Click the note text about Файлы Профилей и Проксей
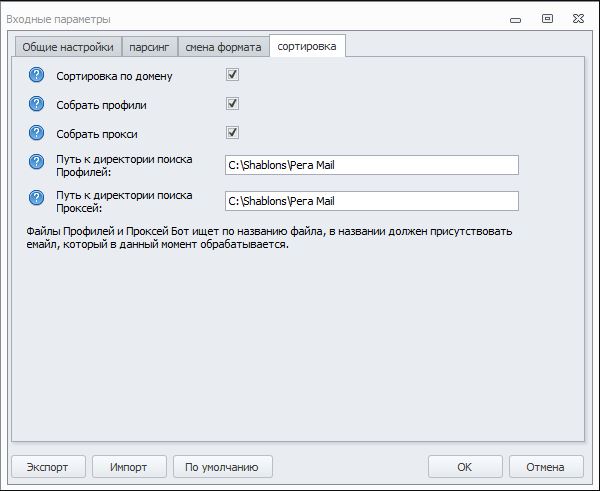Image resolution: width=600 pixels, height=491 pixels. 269,238
